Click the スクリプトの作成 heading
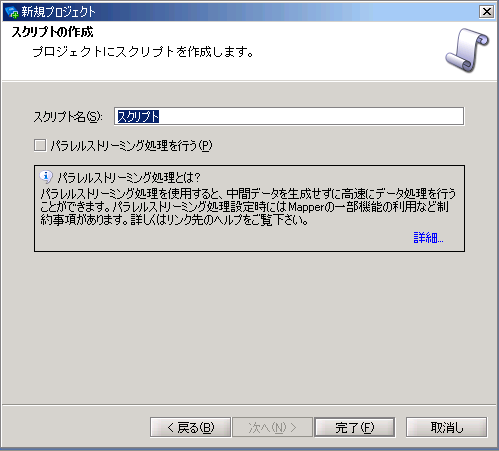This screenshot has height=451, width=499. [52, 32]
